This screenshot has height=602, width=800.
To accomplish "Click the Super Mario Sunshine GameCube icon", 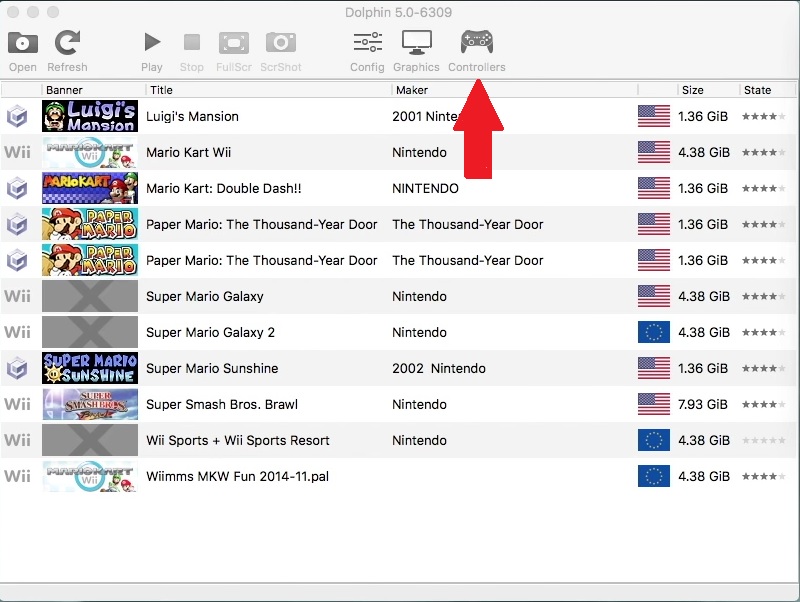I will click(17, 368).
